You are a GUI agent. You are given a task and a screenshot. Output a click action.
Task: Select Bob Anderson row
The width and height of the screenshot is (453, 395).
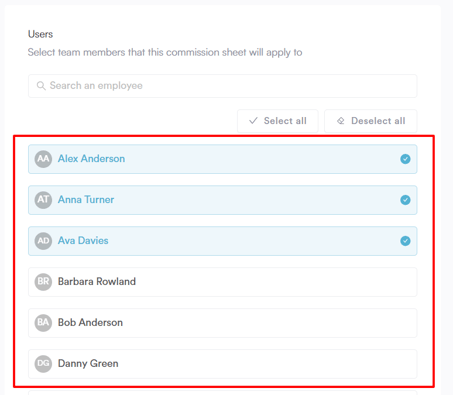coord(222,323)
